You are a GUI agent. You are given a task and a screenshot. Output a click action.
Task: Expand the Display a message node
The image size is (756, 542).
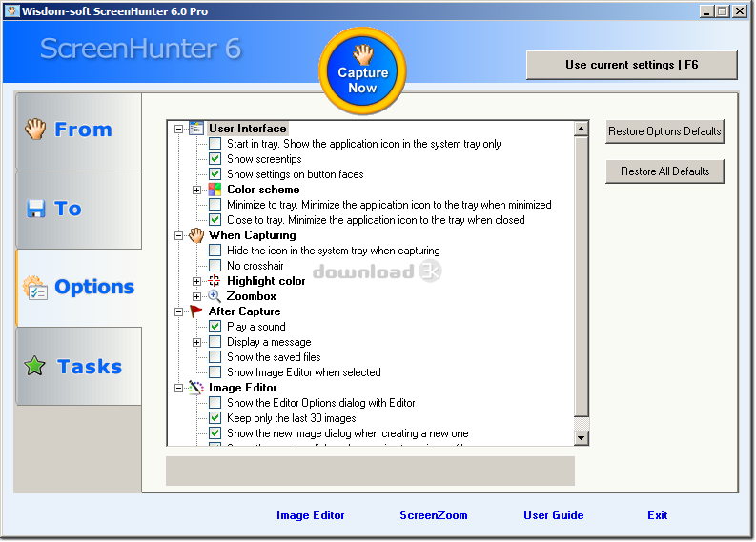pyautogui.click(x=196, y=343)
